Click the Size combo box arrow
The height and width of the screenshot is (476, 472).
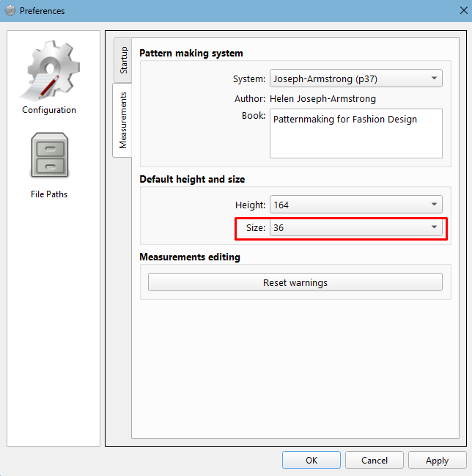[x=434, y=227]
